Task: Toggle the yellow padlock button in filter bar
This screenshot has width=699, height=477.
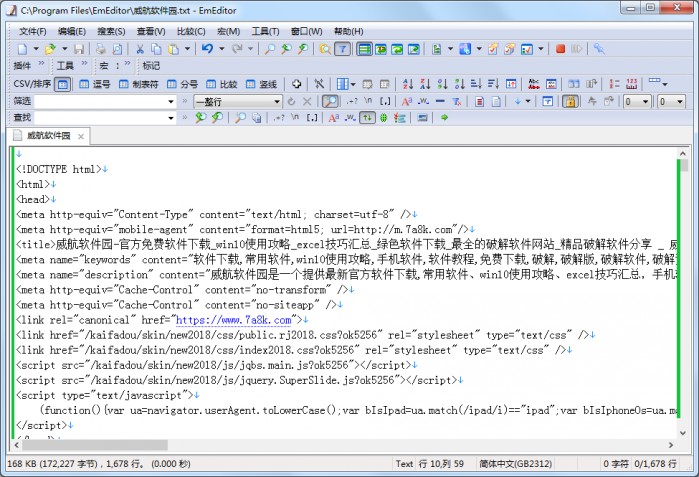Action: [570, 102]
